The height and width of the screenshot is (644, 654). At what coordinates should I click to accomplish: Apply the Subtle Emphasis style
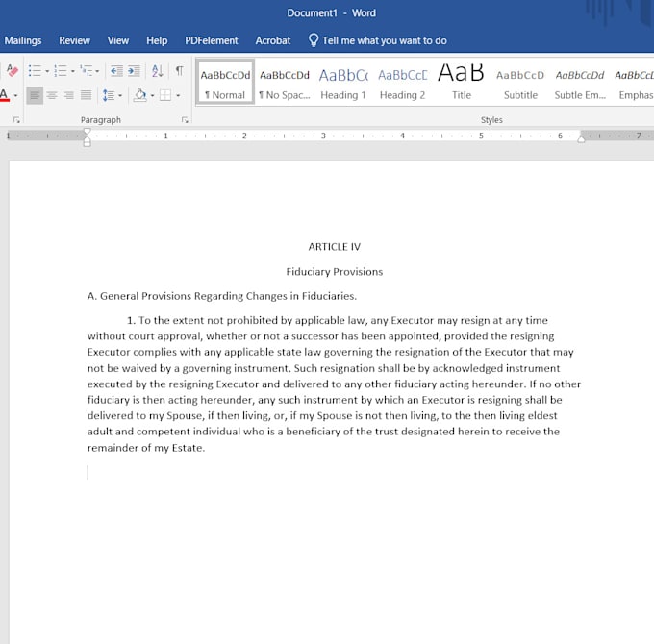[580, 82]
